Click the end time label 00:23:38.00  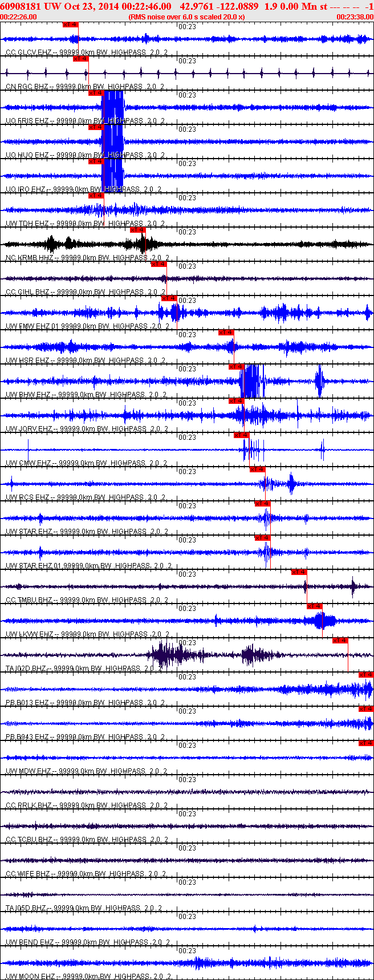355,17
